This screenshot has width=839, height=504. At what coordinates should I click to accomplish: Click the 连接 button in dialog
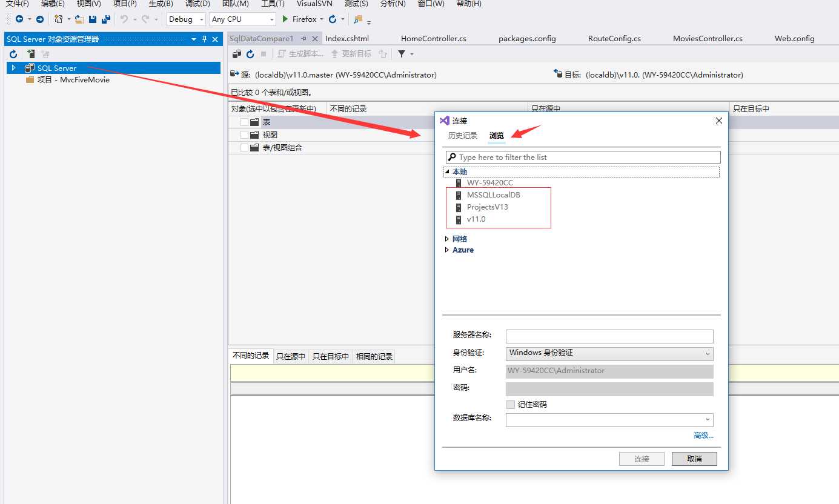coord(642,459)
